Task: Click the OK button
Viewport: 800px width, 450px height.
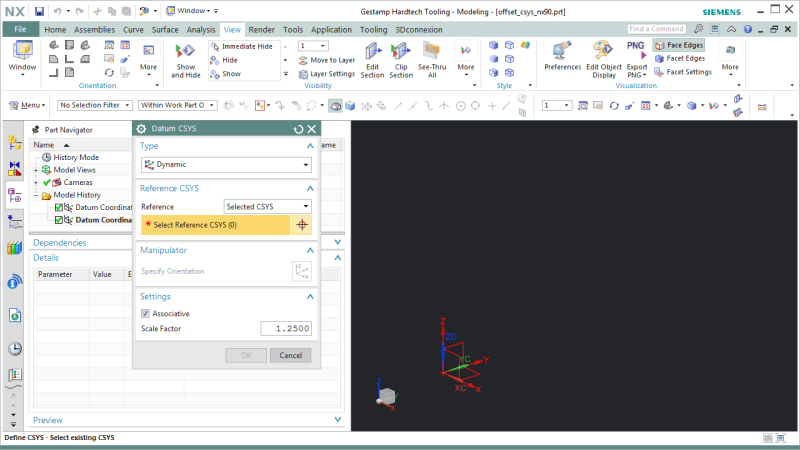Action: pos(246,355)
